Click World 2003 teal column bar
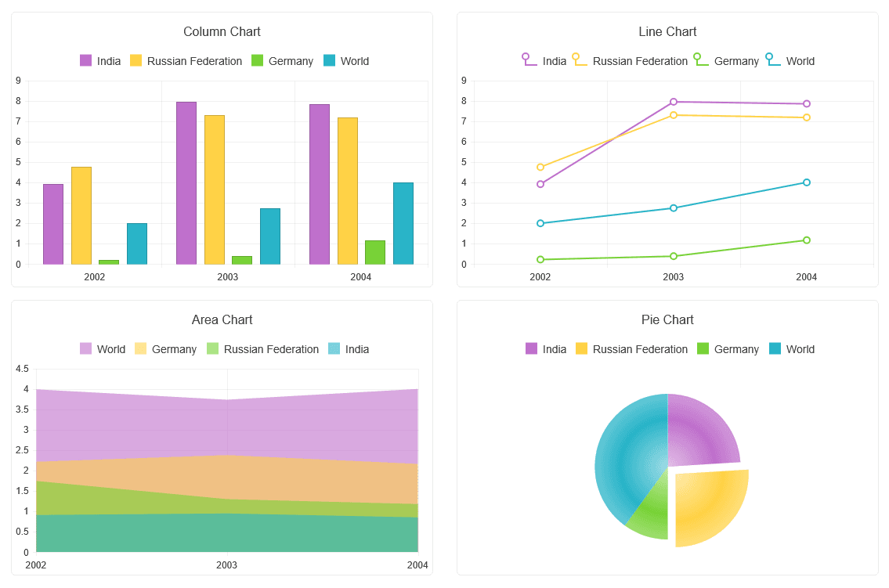The image size is (889, 588). coord(270,236)
